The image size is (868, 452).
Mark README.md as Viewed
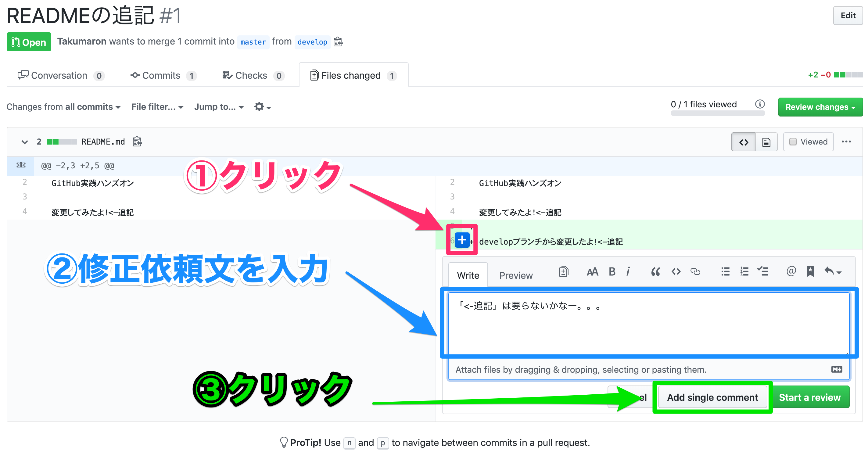808,142
